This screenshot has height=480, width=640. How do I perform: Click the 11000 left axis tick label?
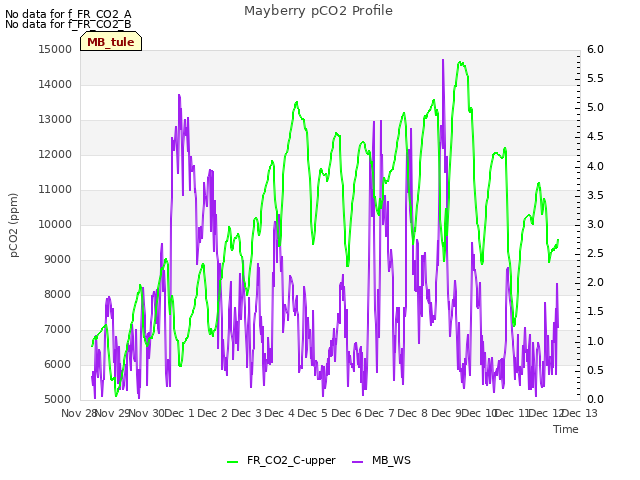(55, 189)
